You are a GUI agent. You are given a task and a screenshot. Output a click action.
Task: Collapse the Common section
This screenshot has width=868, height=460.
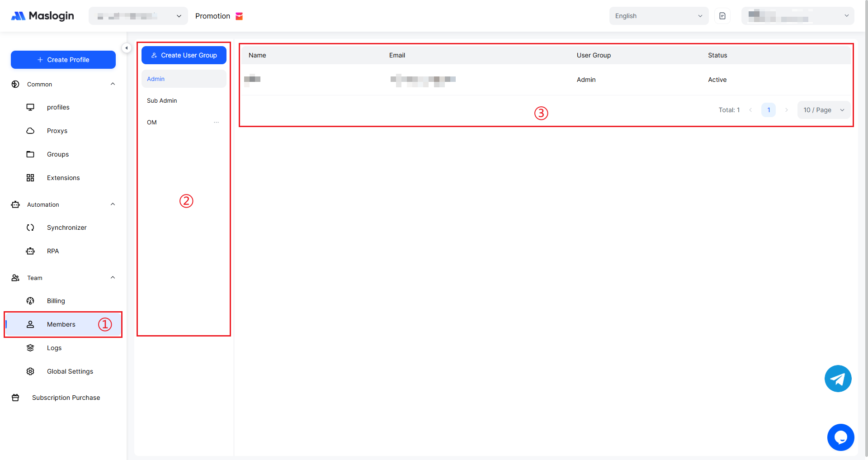[x=113, y=84]
